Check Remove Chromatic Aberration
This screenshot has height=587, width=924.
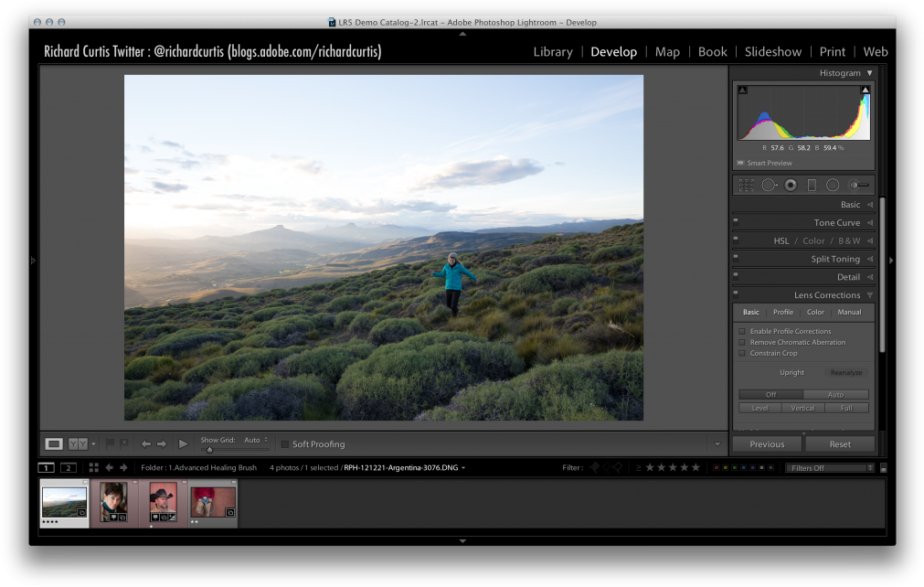coord(742,342)
